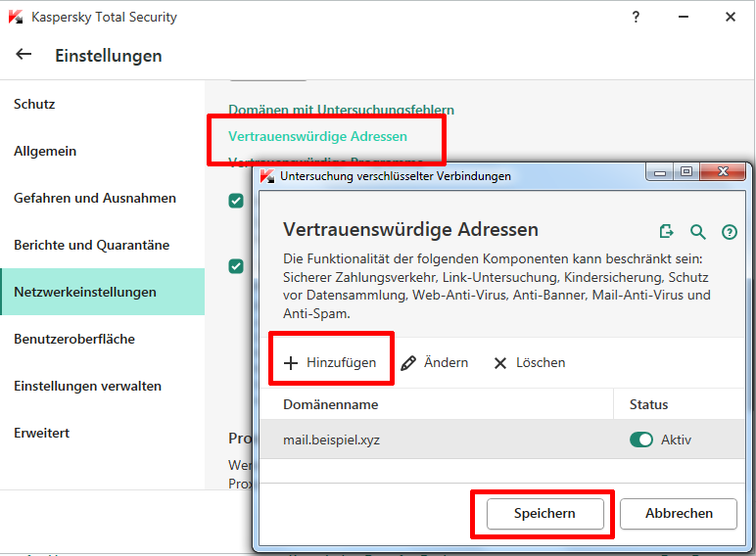Select the mail.beispiel.xyz domain row
Image resolution: width=756 pixels, height=556 pixels.
502,440
